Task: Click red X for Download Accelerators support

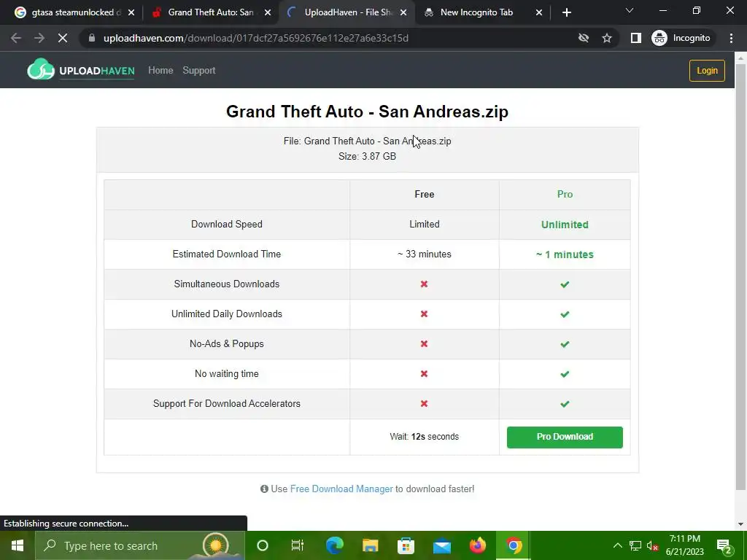Action: tap(424, 404)
